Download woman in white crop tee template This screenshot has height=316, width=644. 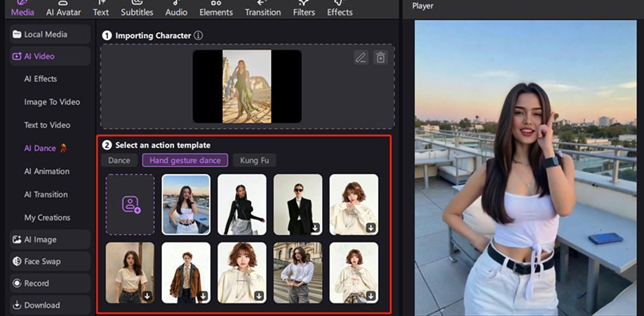coord(147,296)
